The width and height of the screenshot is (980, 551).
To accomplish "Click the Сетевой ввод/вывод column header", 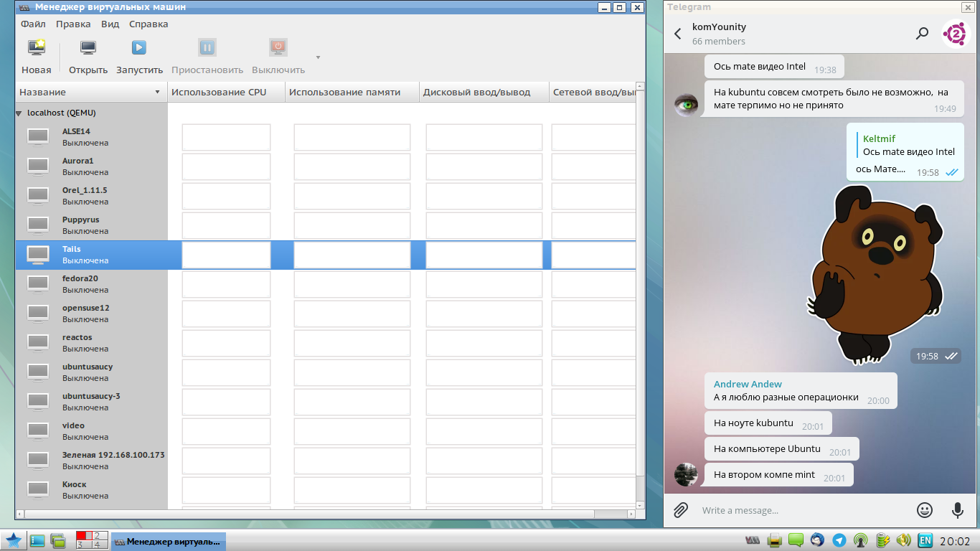I will (593, 92).
